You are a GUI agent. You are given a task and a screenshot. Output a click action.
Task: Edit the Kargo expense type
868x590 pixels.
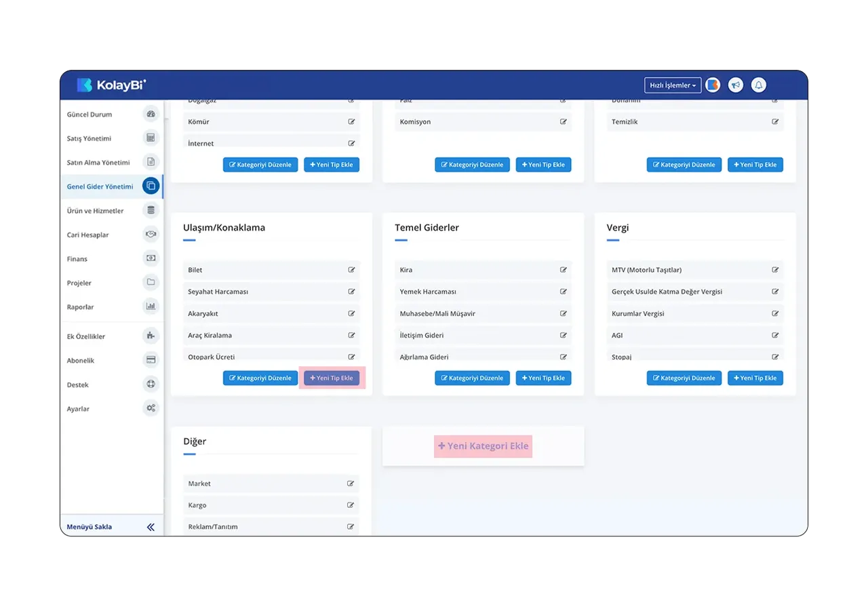point(351,505)
